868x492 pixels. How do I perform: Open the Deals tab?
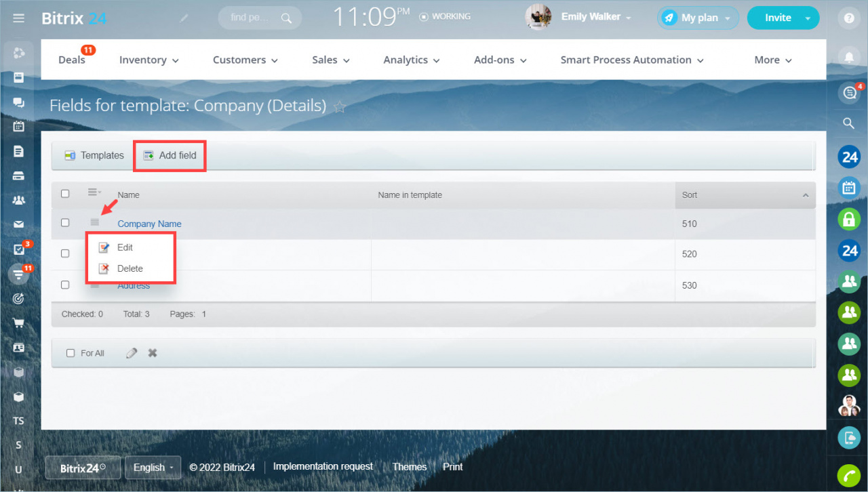(72, 60)
